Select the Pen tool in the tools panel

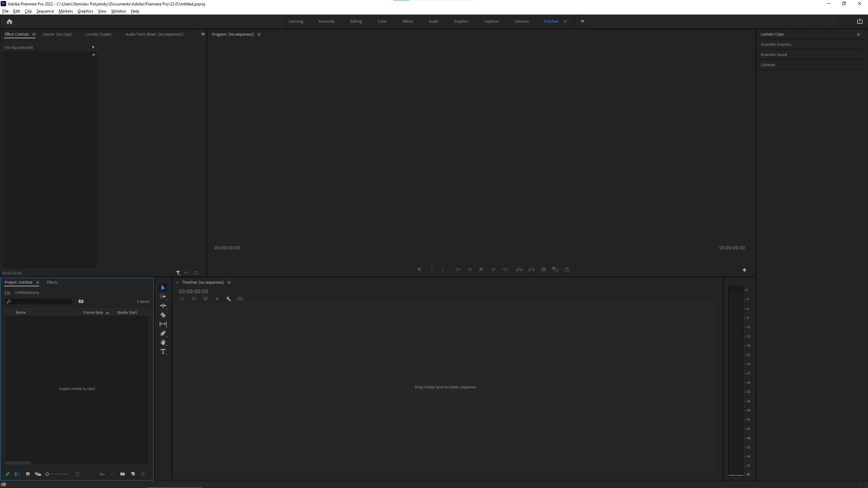pos(163,333)
